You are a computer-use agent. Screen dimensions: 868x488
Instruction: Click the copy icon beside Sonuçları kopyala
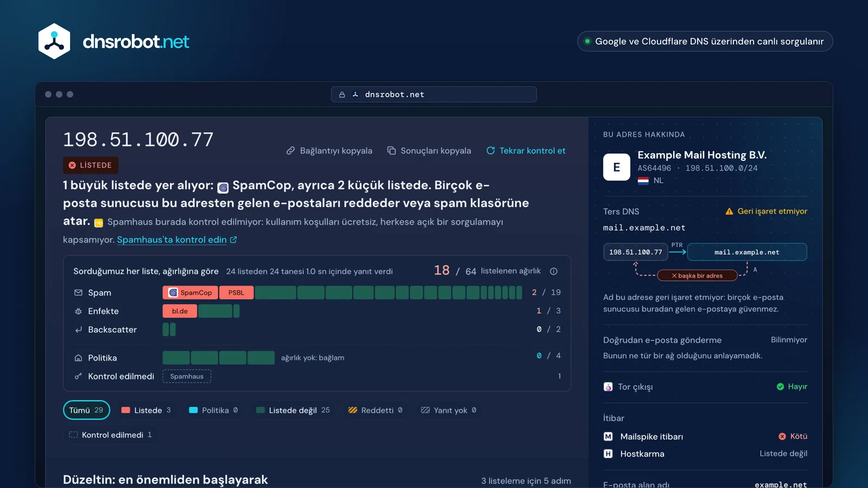[x=391, y=151]
